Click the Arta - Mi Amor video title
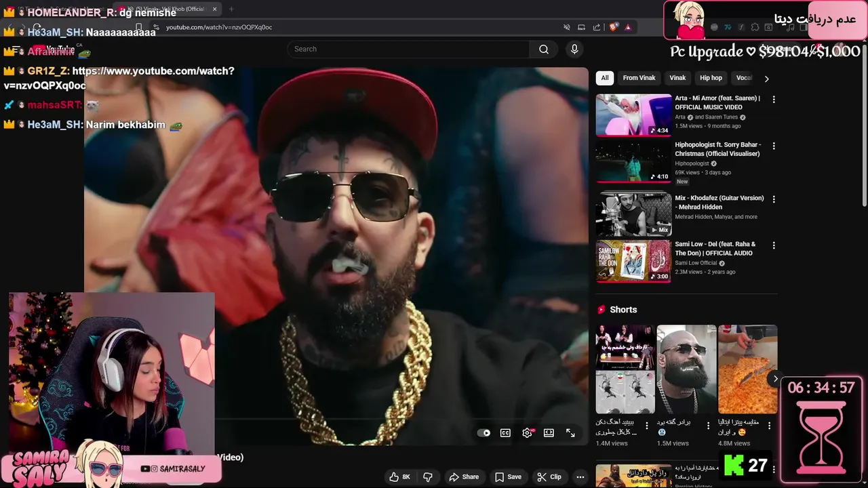868x488 pixels. tap(717, 102)
